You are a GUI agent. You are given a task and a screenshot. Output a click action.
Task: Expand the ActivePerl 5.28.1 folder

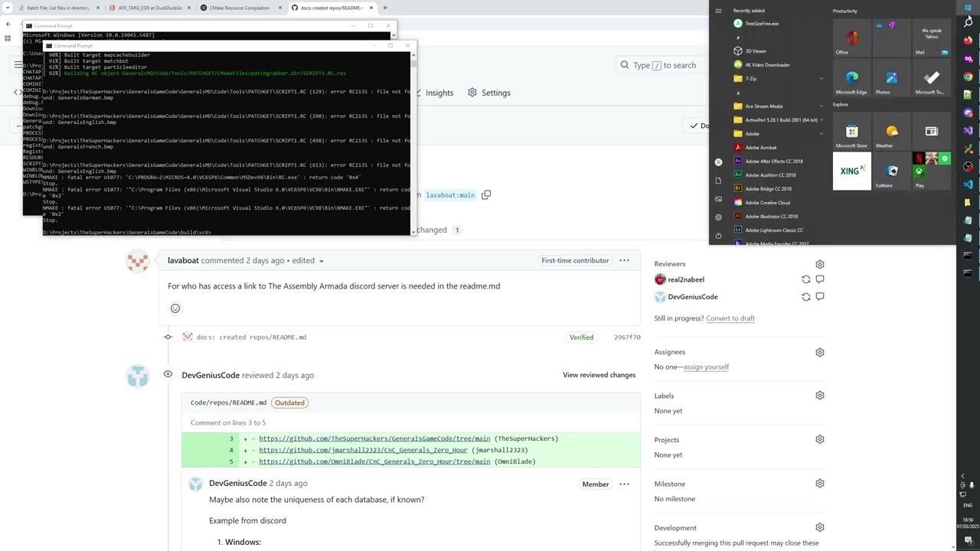coord(821,120)
